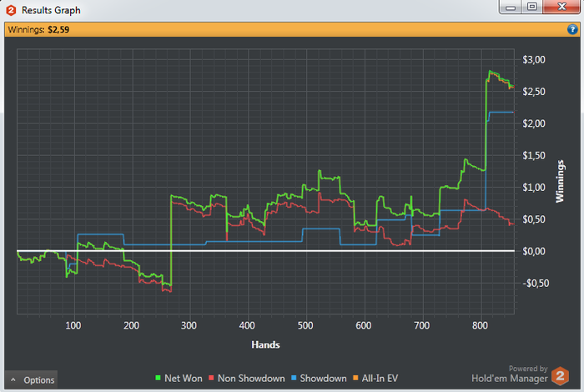Click the All-In EV orange legend swatch
Screen dimensions: 584x392
(355, 378)
